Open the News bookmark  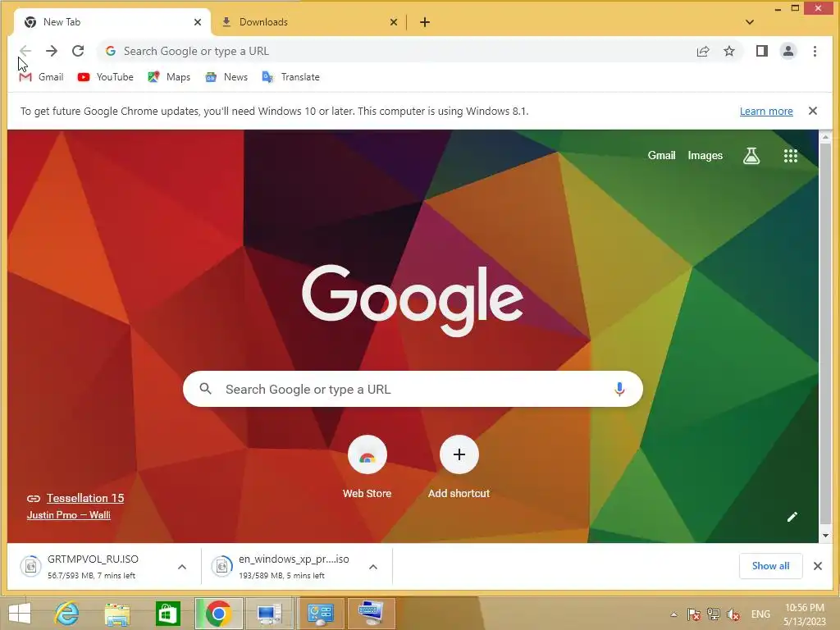[x=226, y=77]
